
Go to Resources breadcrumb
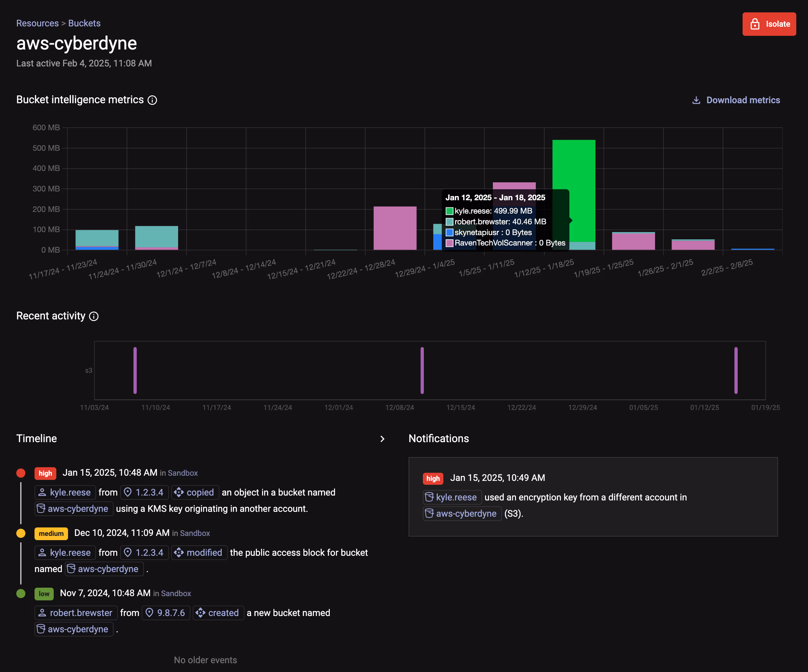pos(37,23)
